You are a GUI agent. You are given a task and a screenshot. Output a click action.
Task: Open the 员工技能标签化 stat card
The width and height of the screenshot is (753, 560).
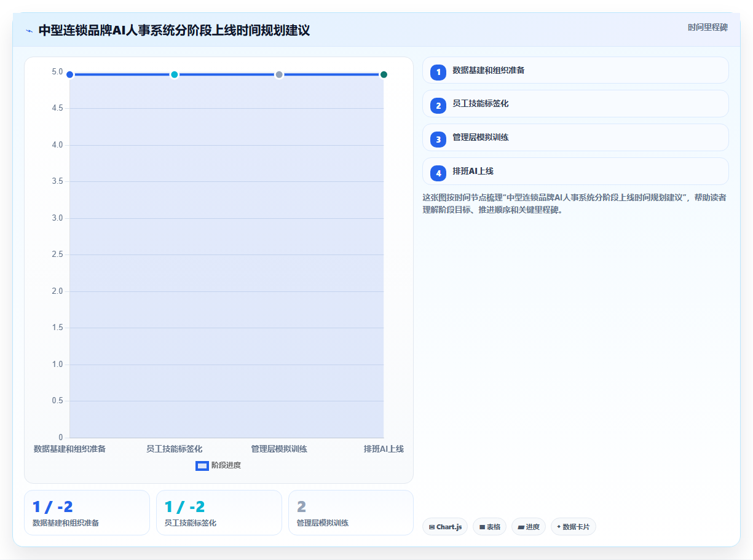click(219, 513)
